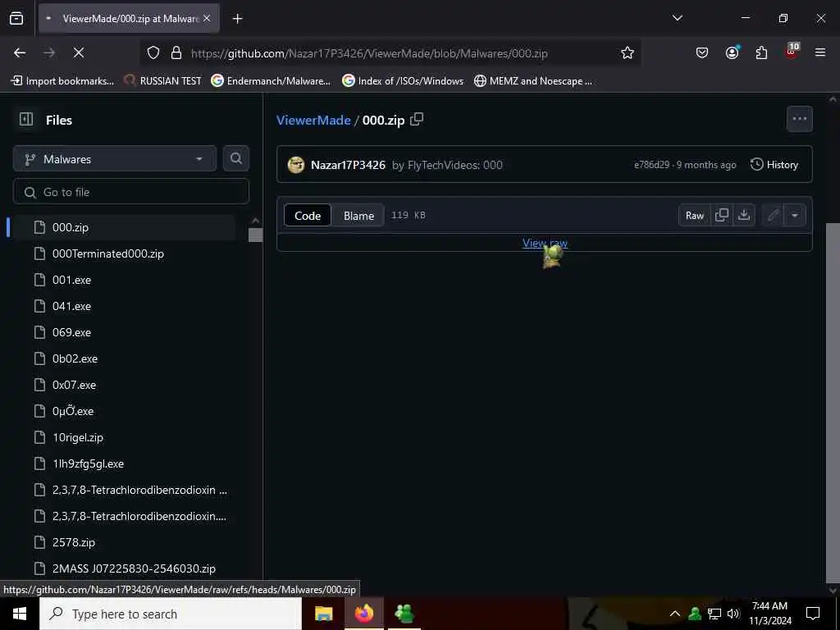Search files with the magnifier button
The image size is (840, 630).
235,158
